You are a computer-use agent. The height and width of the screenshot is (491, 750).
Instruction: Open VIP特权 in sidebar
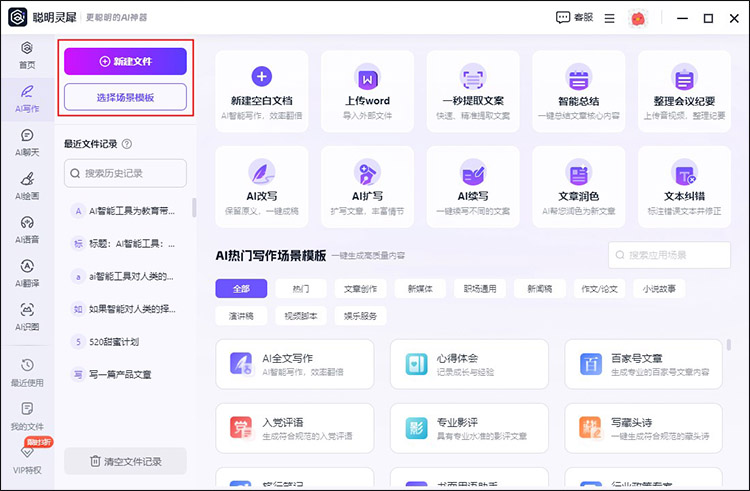click(x=27, y=460)
